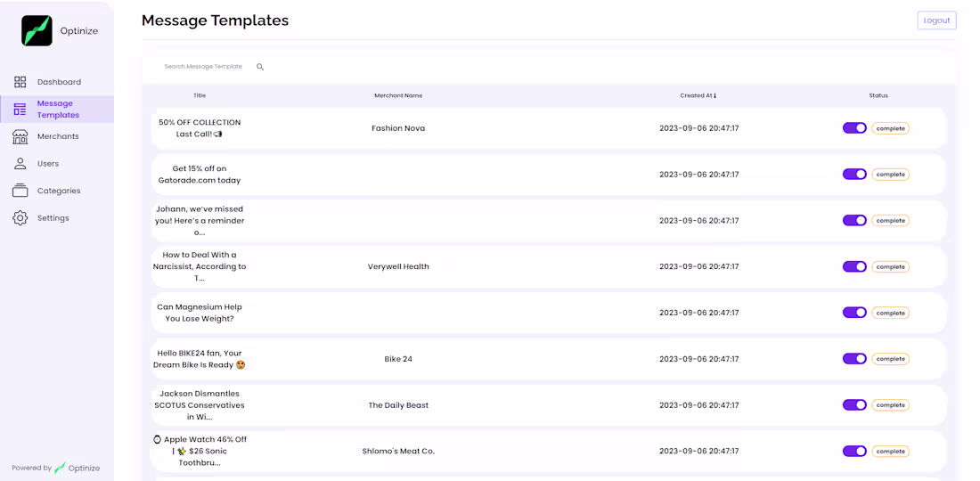Go to Merchants menu item

pos(58,136)
